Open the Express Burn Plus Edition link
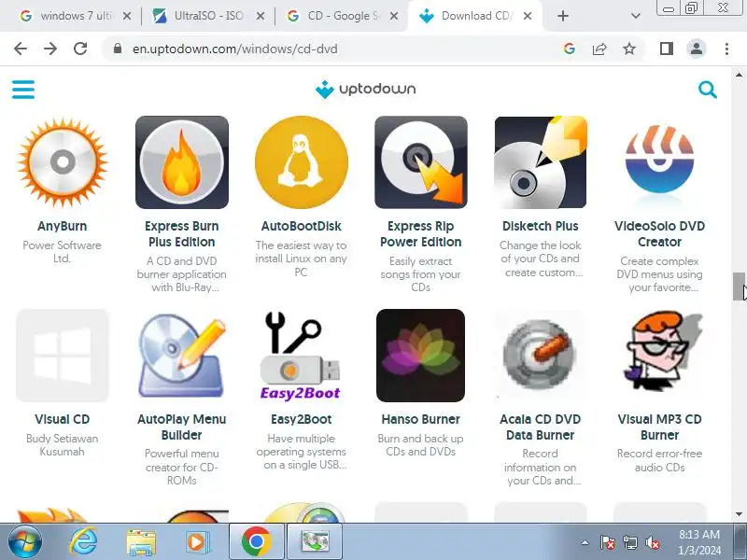747x560 pixels. pos(182,234)
